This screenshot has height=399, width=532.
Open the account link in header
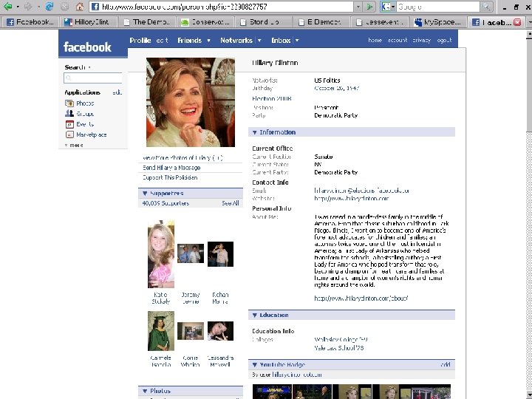[x=398, y=40]
